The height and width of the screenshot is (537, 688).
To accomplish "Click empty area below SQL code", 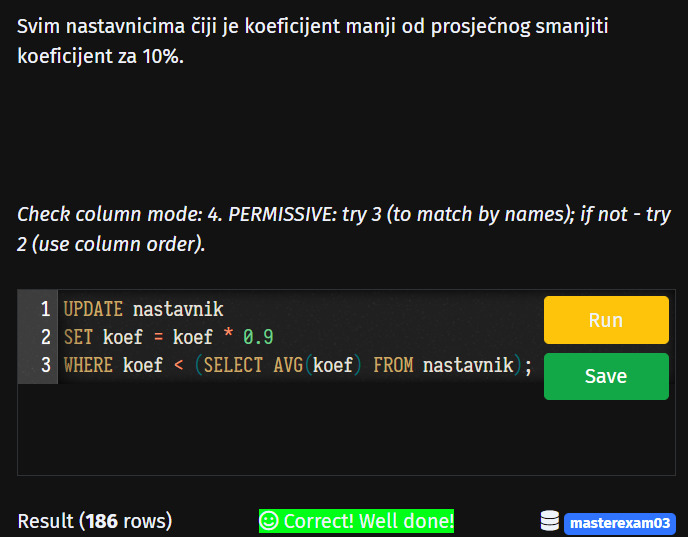I will point(281,430).
